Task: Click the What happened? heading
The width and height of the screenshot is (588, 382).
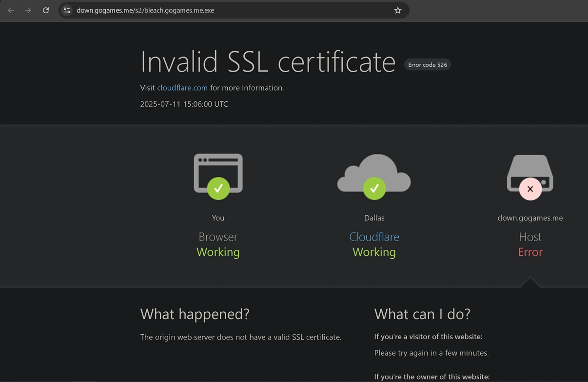Action: [195, 314]
